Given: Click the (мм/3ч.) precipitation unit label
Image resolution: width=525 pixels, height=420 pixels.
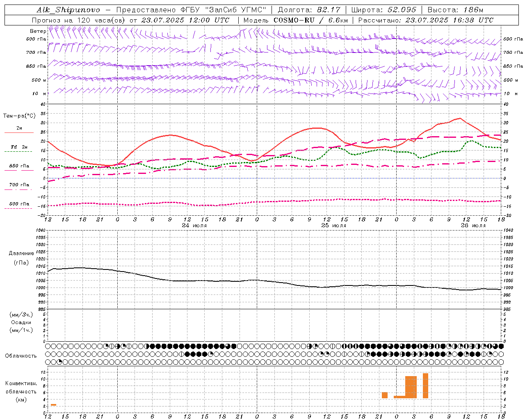Looking at the screenshot, I should coord(21,315).
